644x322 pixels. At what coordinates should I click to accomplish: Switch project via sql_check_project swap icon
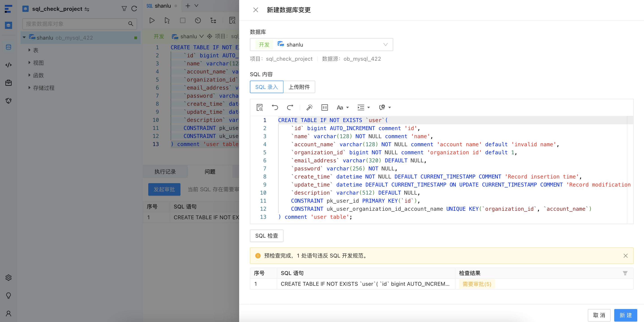87,9
